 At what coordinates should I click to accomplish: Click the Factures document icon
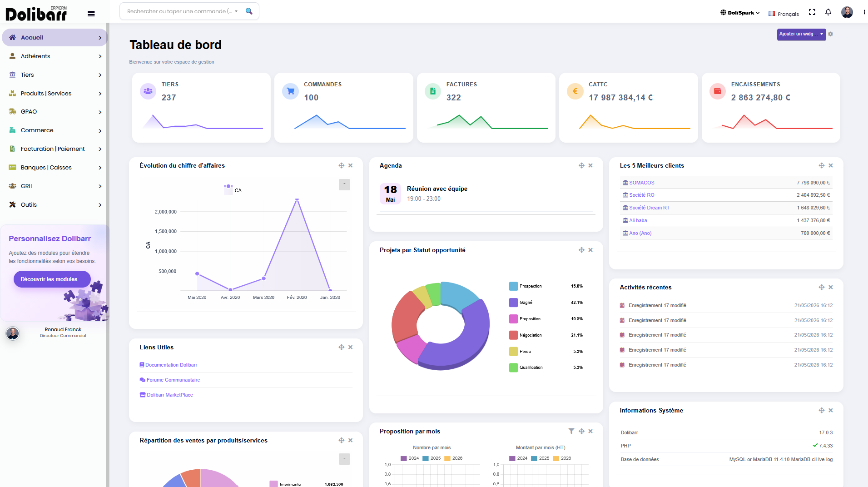(x=433, y=91)
